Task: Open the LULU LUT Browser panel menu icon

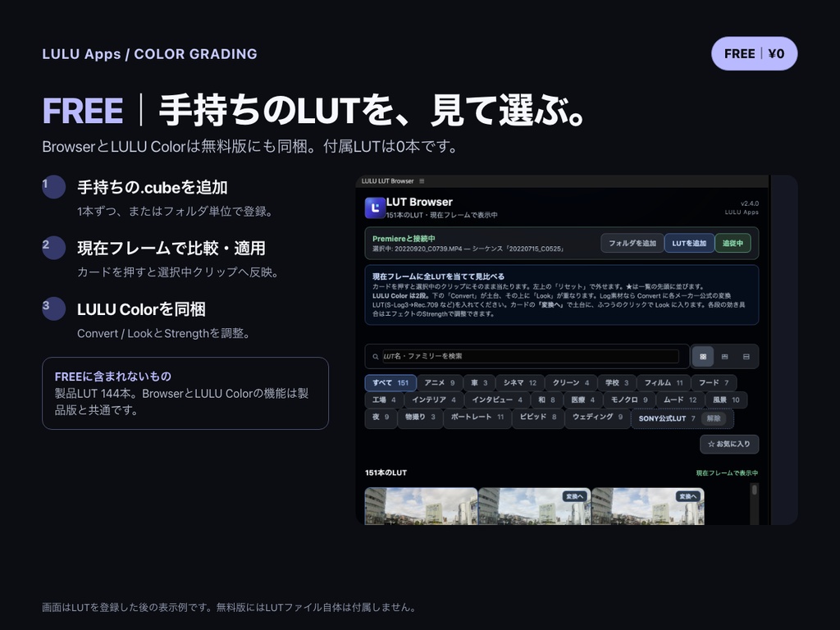Action: (x=422, y=181)
